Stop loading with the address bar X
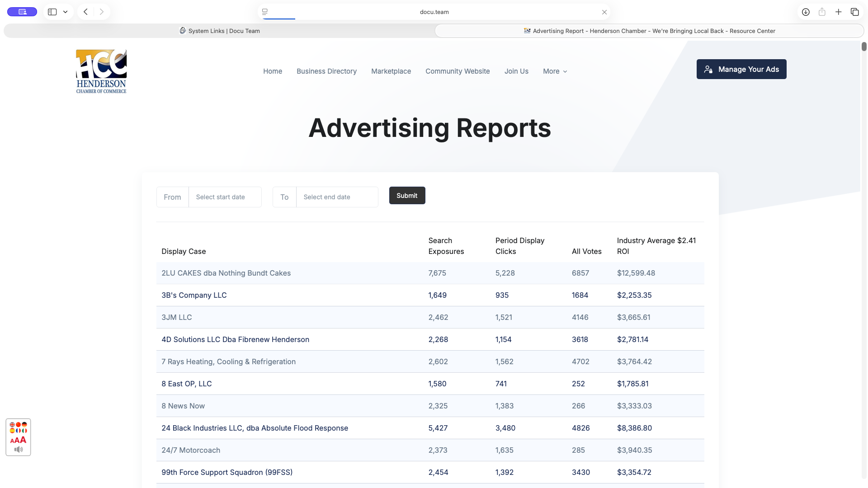Image resolution: width=868 pixels, height=488 pixels. point(604,12)
